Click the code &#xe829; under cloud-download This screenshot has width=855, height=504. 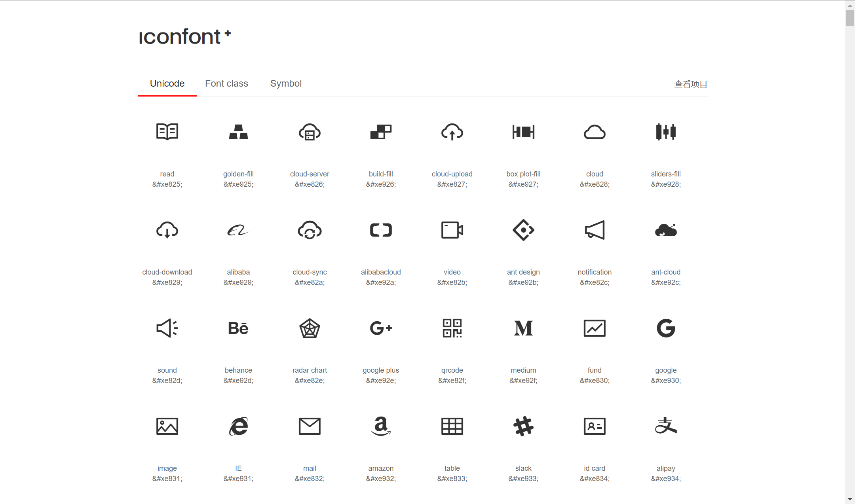(167, 282)
